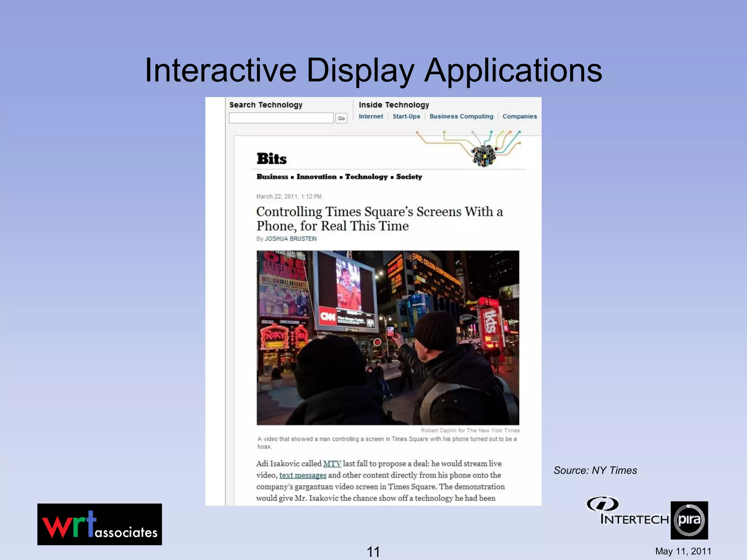Click the Pira logo
Image resolution: width=747 pixels, height=560 pixels.
[x=689, y=520]
